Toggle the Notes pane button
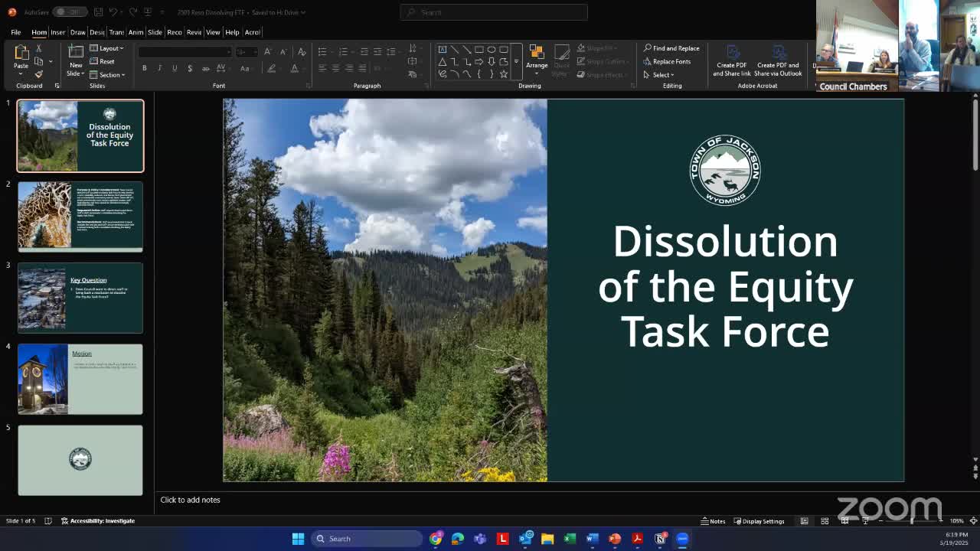This screenshot has height=551, width=980. pyautogui.click(x=713, y=521)
